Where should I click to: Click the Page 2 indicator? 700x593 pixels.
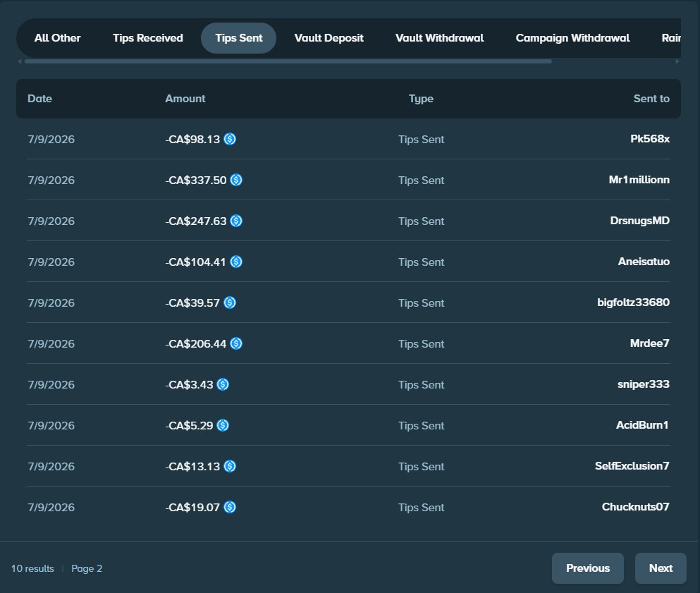(87, 568)
